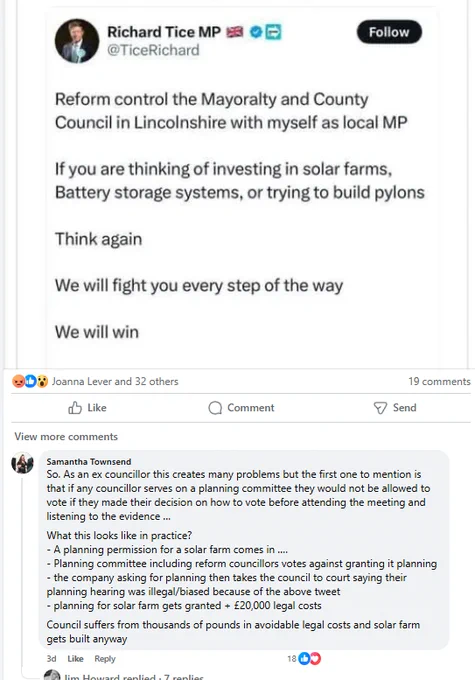Click the UK flag emoji beside the name
The width and height of the screenshot is (475, 680).
(x=235, y=32)
